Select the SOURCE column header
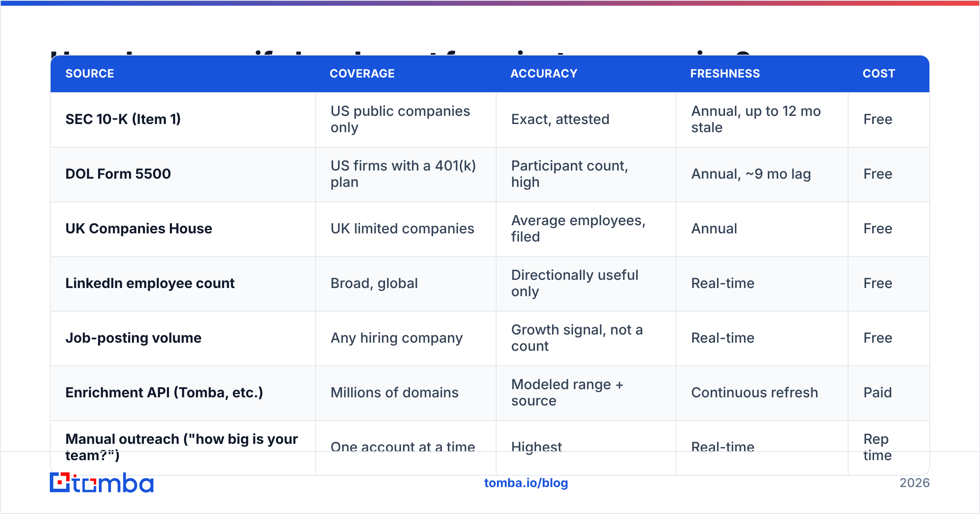This screenshot has height=514, width=980. point(90,73)
